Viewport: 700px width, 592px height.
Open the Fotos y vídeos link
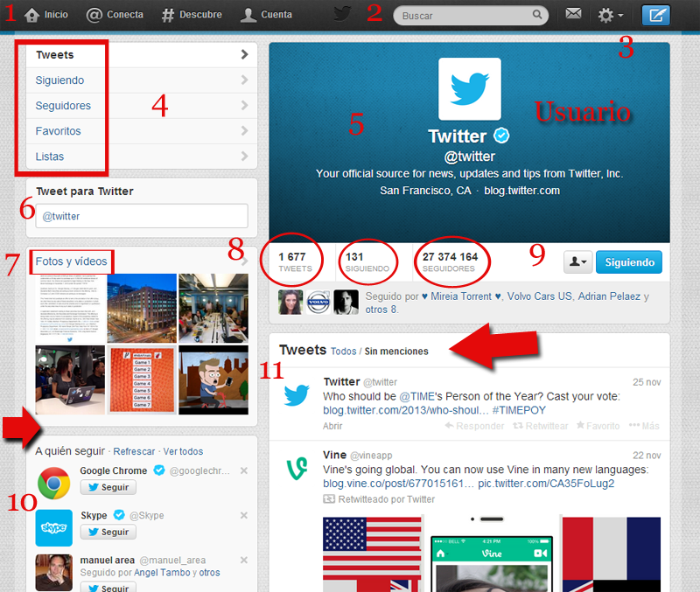72,261
